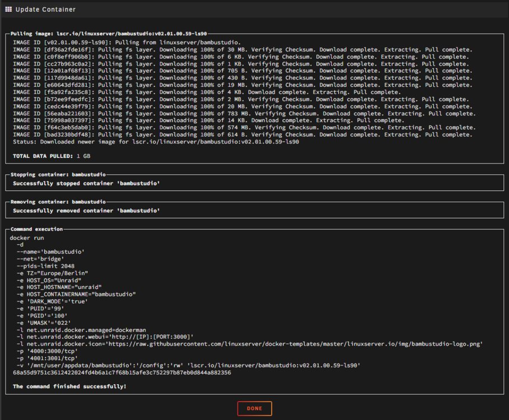
Task: Click the Removing container section header
Action: pyautogui.click(x=58, y=202)
